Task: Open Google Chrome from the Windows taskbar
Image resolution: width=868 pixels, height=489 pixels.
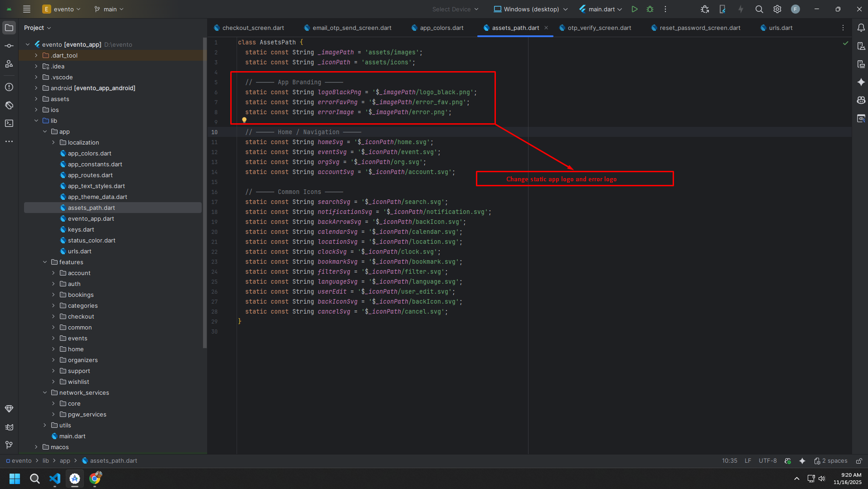Action: tap(95, 479)
